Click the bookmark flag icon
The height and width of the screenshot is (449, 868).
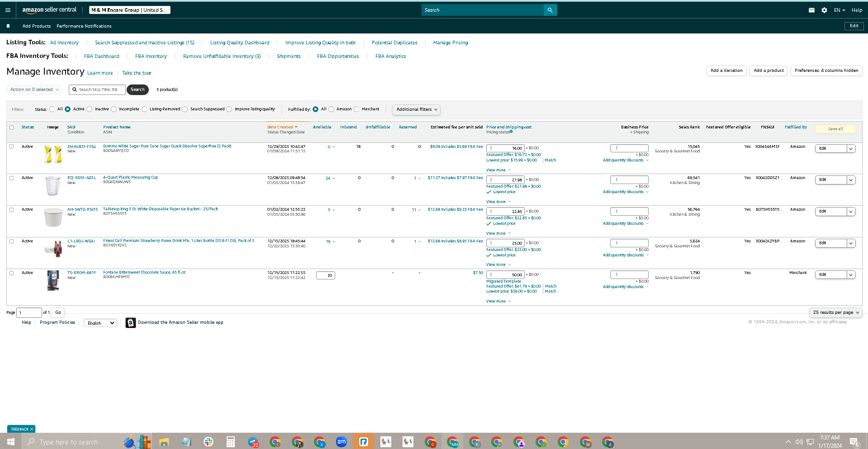tap(8, 26)
